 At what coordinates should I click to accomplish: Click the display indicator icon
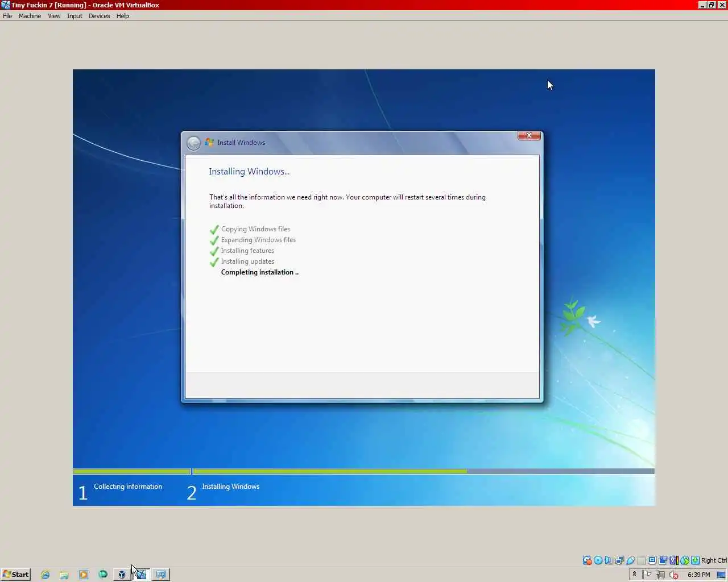coord(652,560)
